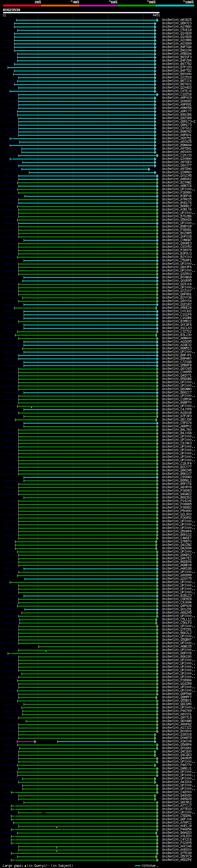The width and height of the screenshot is (197, 868).
Task: Click the white query sequence ruler bar
Action: click(81, 12)
